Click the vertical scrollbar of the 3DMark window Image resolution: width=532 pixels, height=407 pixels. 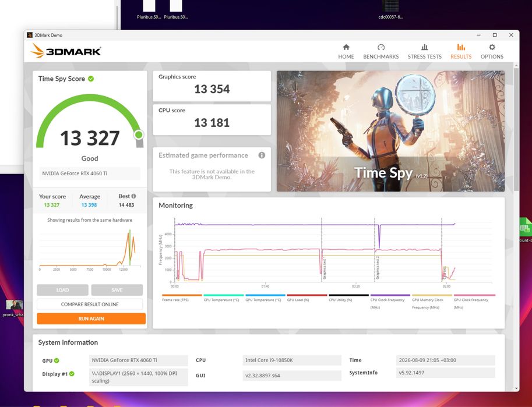point(516,129)
